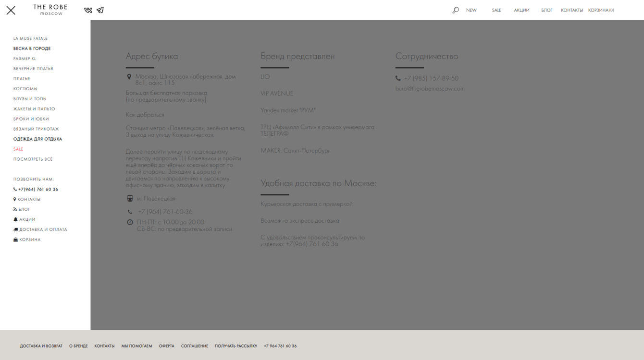644x360 pixels.
Task: Click the Как добраться text
Action: [x=145, y=115]
